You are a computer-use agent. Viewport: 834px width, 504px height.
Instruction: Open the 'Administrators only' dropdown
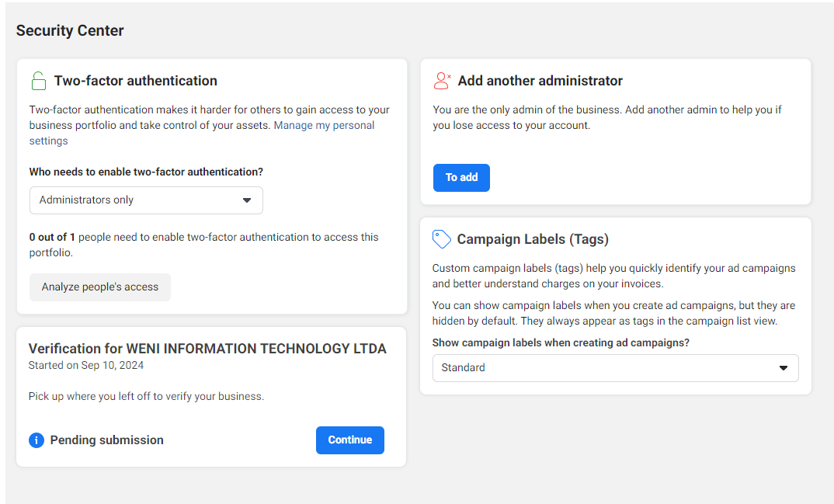tap(146, 200)
